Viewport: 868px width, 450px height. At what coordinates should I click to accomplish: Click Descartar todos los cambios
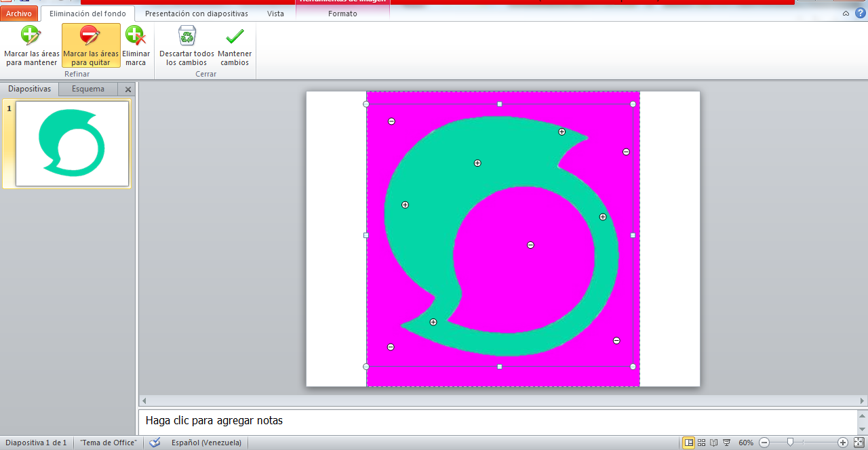coord(186,45)
